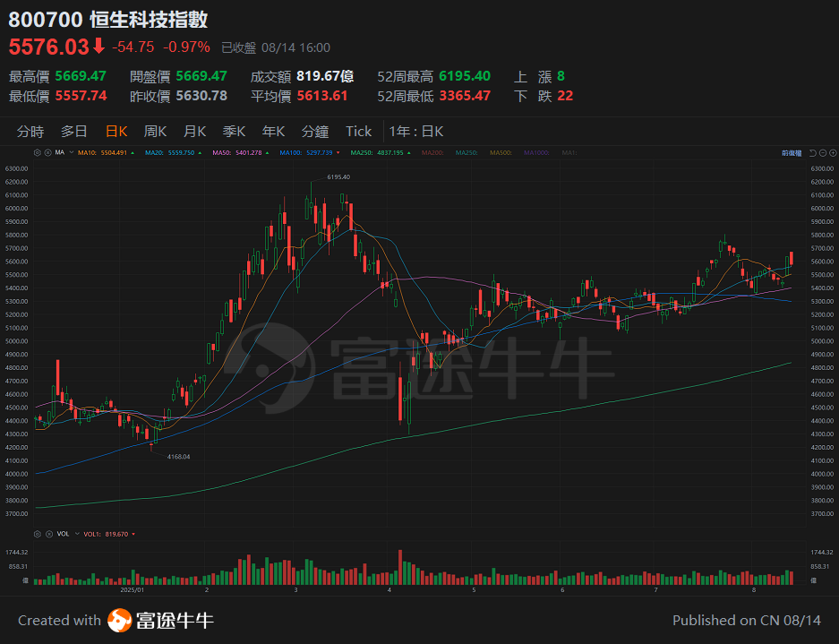Click the zoom in icon above the chart
Image resolution: width=839 pixels, height=644 pixels.
click(x=833, y=153)
